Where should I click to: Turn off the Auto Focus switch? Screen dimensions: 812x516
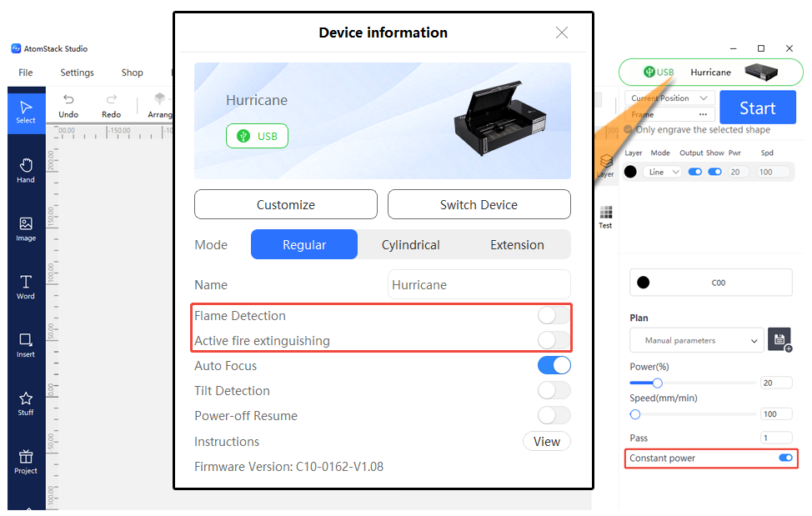pyautogui.click(x=554, y=365)
